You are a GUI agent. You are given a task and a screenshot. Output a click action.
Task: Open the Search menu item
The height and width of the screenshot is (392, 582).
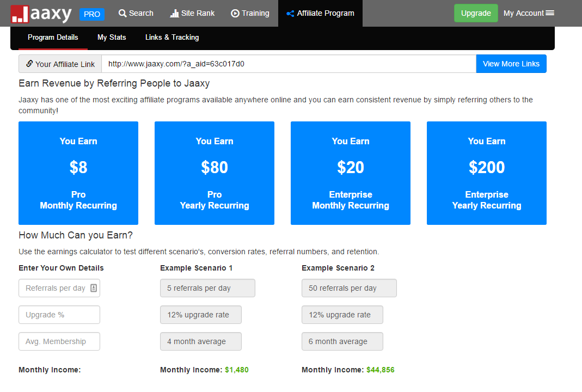tap(136, 14)
